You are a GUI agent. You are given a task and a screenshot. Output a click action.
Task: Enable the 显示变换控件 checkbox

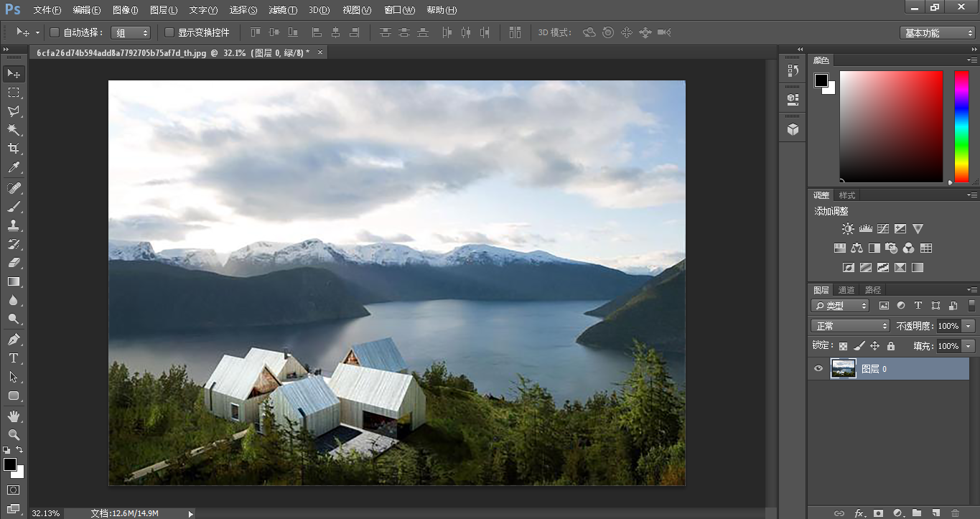coord(169,32)
